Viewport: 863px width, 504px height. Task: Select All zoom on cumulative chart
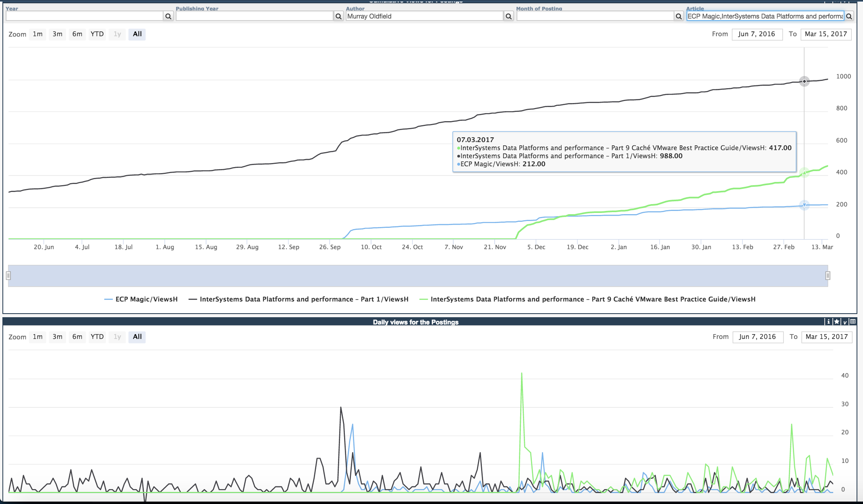[137, 34]
